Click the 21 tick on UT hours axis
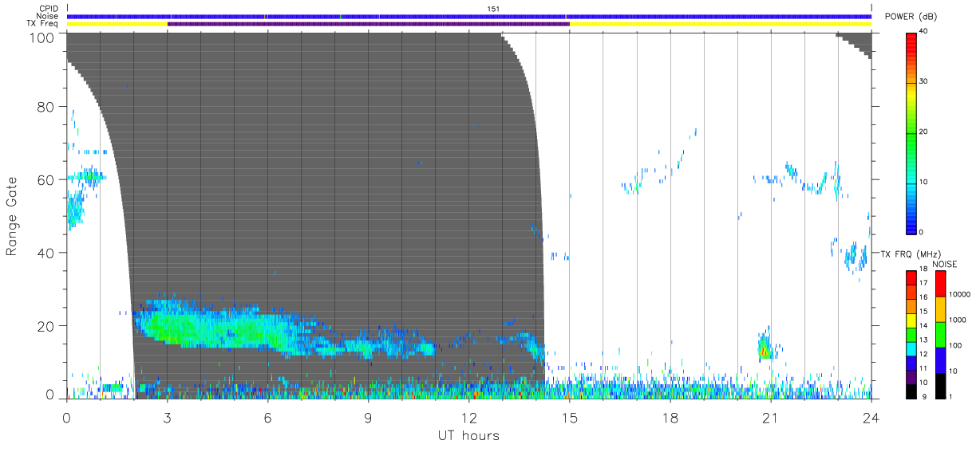The width and height of the screenshot is (980, 452). tap(770, 417)
